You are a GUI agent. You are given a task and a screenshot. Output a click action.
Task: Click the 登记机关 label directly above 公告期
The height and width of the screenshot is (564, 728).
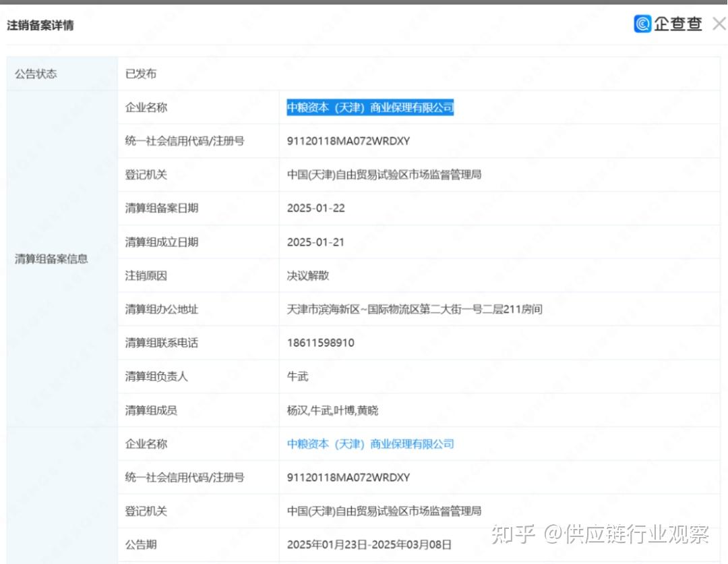(x=146, y=511)
